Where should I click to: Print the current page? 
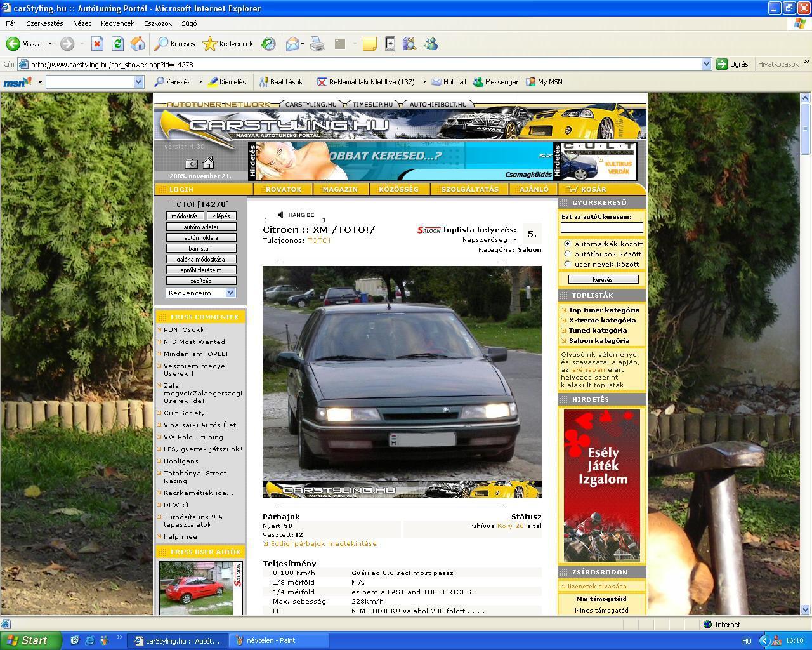[x=317, y=44]
